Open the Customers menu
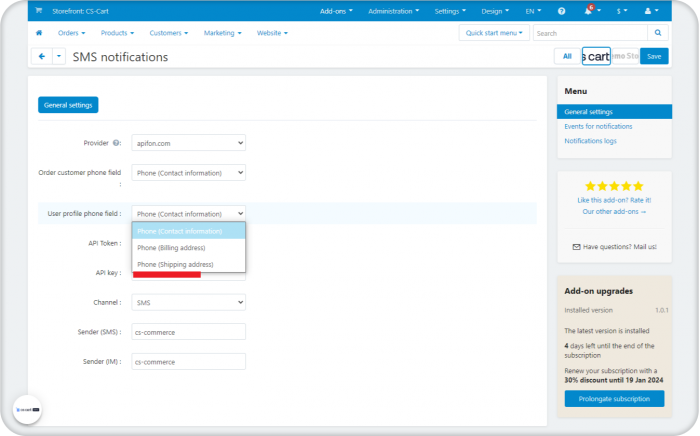Viewport: 700px width, 436px height. pyautogui.click(x=169, y=33)
